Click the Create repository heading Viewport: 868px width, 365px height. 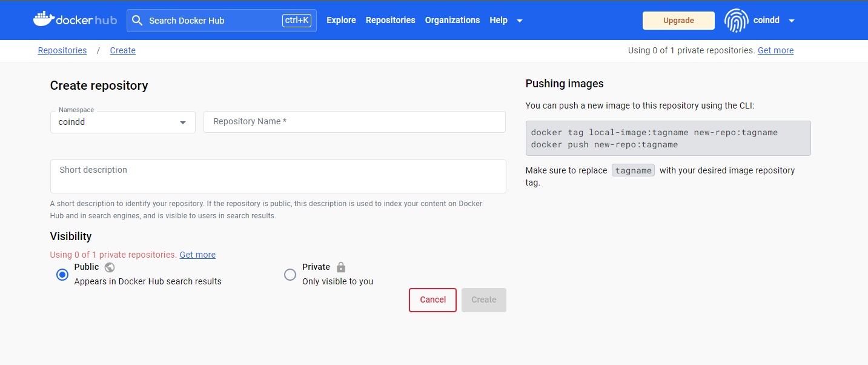pyautogui.click(x=99, y=85)
